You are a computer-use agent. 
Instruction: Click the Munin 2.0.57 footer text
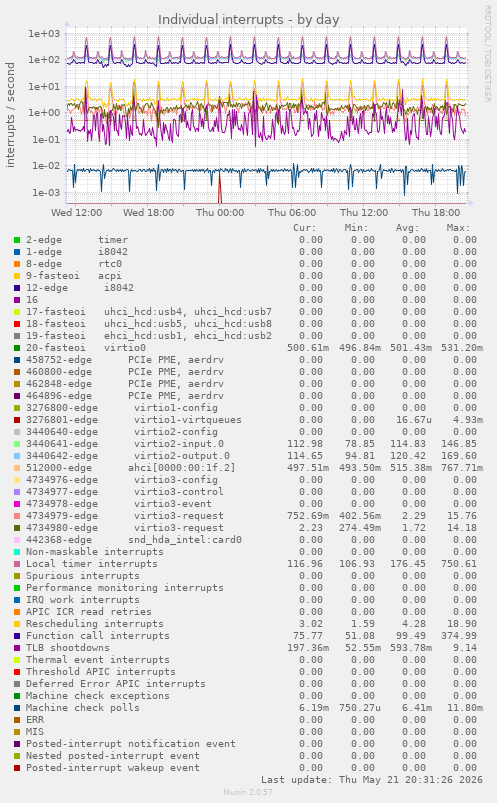(248, 792)
